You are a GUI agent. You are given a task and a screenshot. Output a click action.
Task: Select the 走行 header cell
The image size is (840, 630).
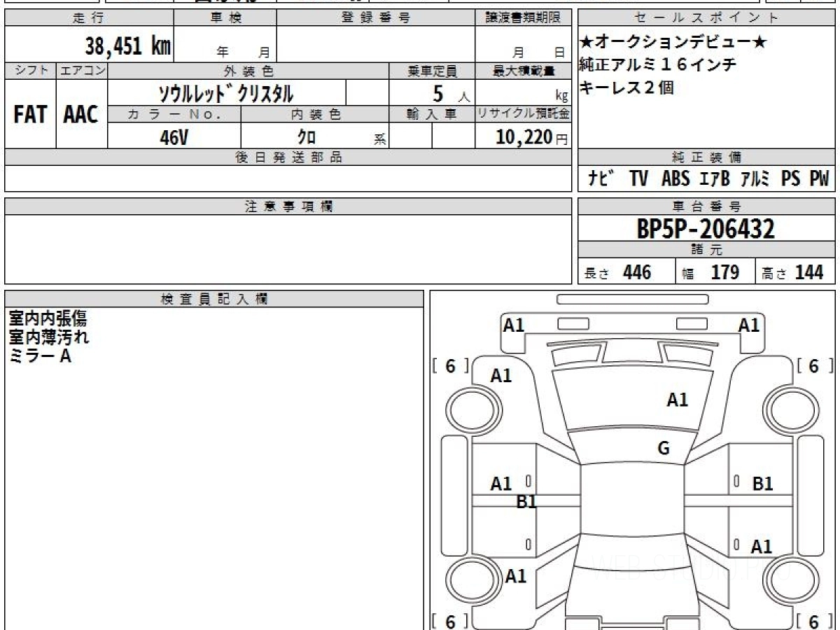89,18
